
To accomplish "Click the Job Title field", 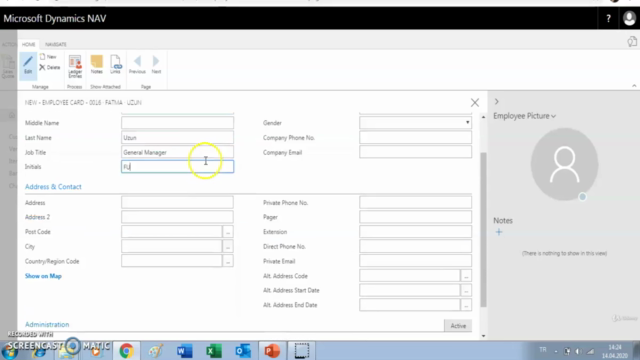I will (178, 152).
